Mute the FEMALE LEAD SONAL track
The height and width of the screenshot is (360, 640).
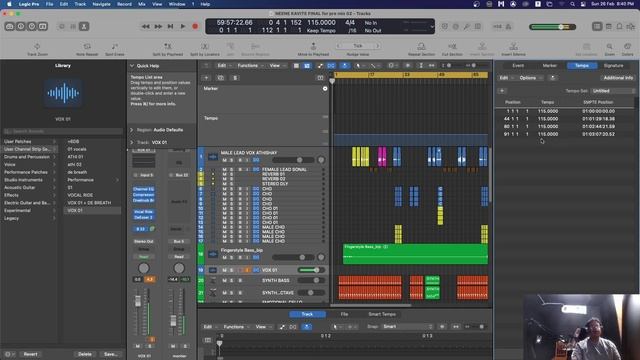pos(224,169)
